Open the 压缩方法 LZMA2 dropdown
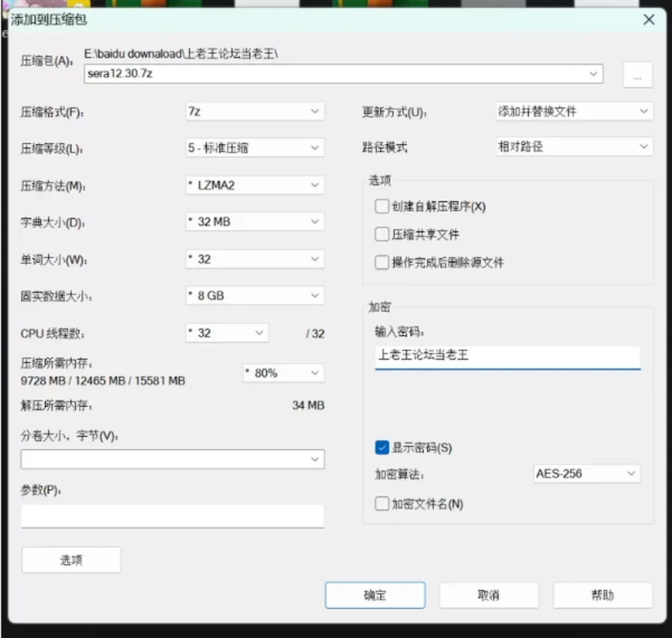The height and width of the screenshot is (638, 672). [x=255, y=185]
